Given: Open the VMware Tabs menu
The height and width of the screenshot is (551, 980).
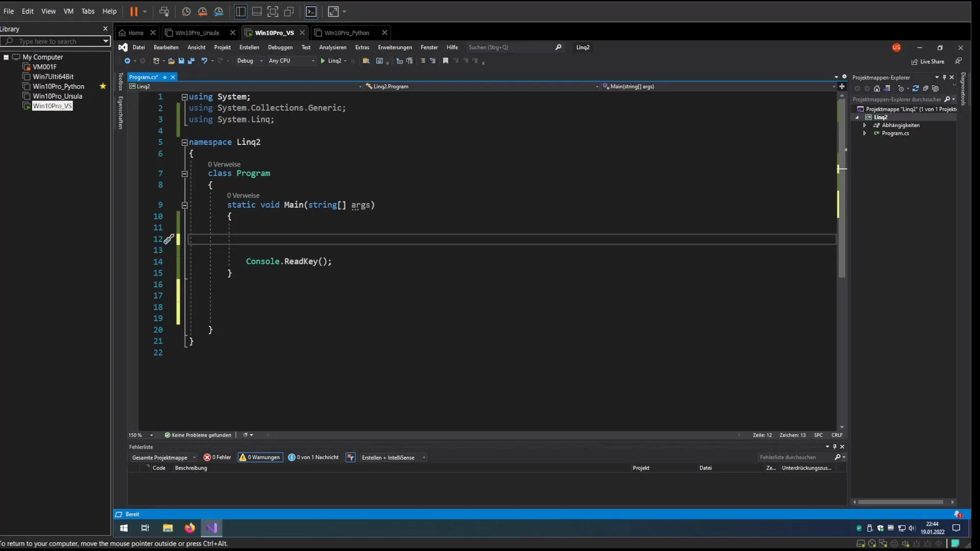Looking at the screenshot, I should (88, 11).
